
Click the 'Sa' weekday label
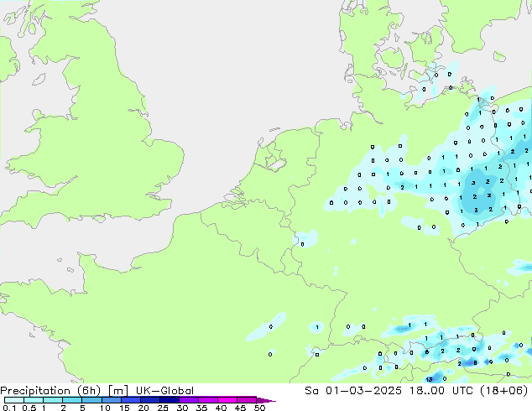(x=311, y=391)
